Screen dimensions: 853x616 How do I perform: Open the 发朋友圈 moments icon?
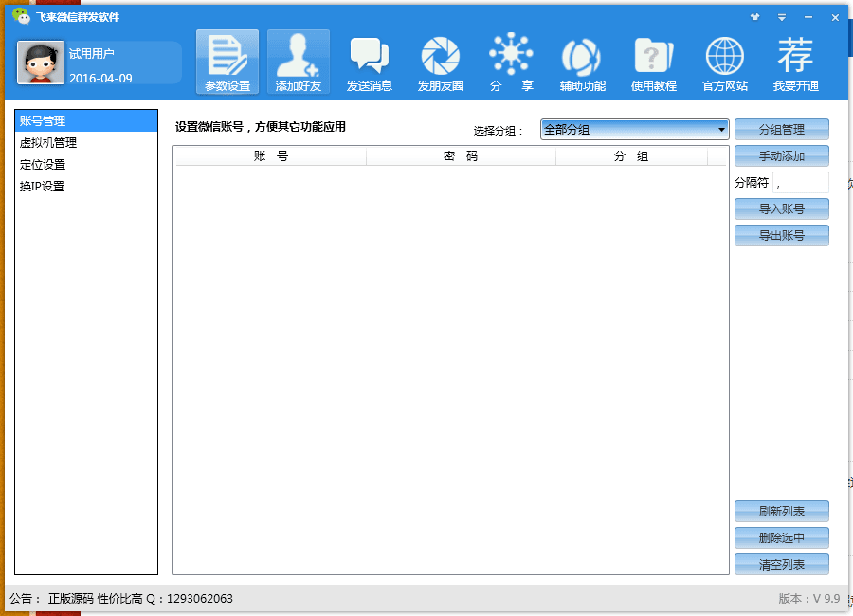tap(440, 62)
